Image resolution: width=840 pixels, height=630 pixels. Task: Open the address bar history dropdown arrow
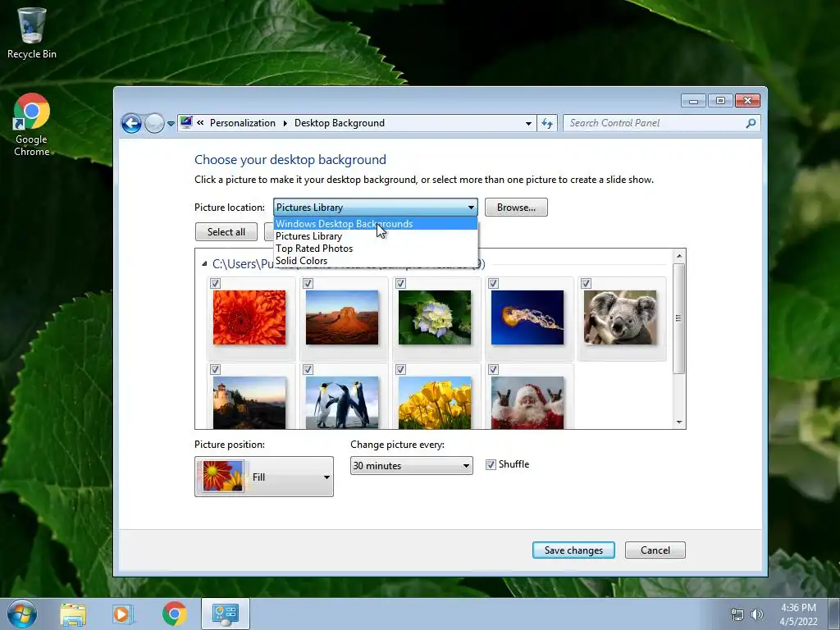[528, 123]
